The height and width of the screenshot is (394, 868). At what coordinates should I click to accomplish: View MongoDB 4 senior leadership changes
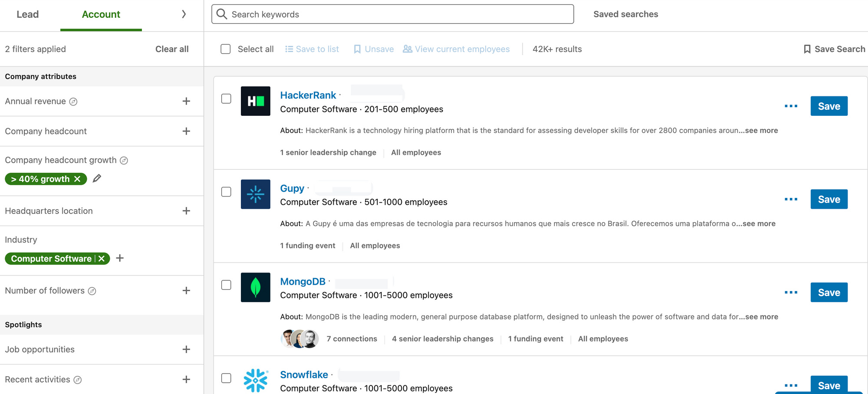[443, 339]
